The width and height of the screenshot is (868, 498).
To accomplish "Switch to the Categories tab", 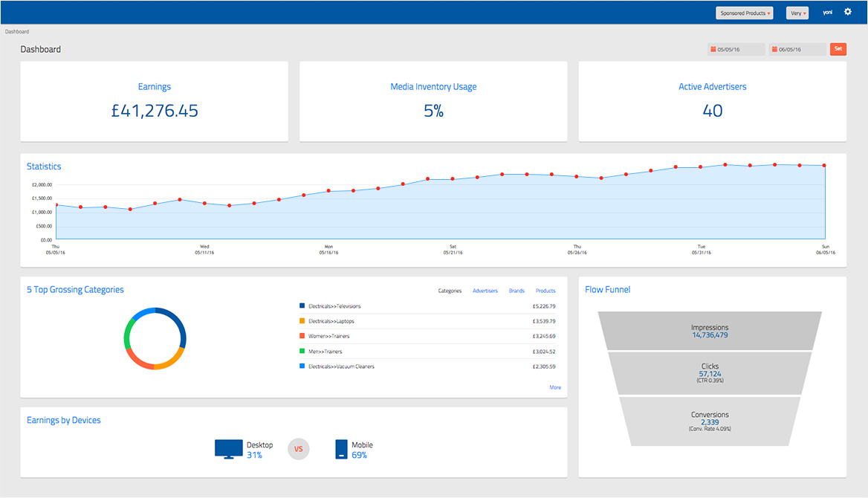I will (x=450, y=291).
